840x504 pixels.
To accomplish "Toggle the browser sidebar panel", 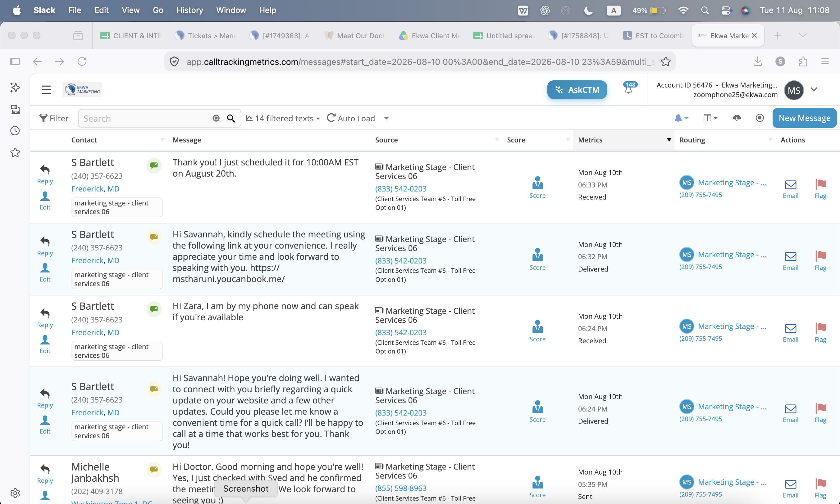I will (x=15, y=61).
